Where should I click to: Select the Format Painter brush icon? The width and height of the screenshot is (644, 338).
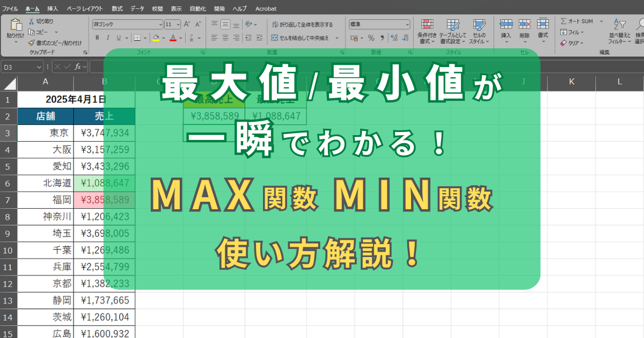pyautogui.click(x=32, y=43)
